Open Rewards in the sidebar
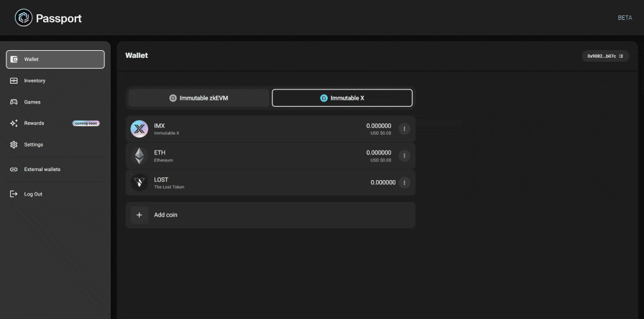 coord(55,123)
